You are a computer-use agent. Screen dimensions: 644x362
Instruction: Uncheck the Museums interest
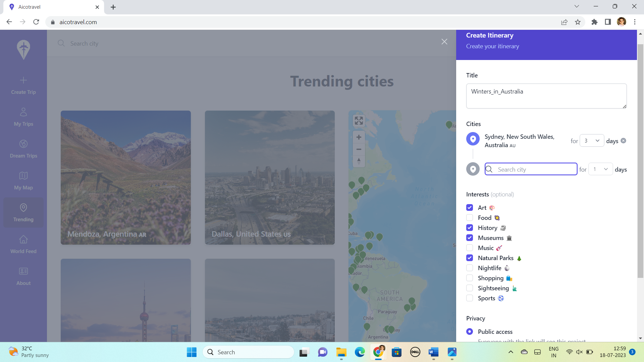(470, 238)
